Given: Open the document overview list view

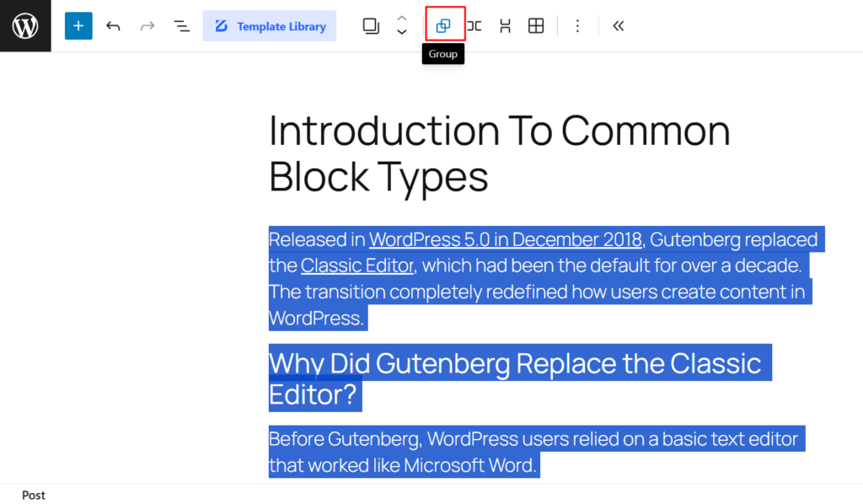Looking at the screenshot, I should 182,26.
